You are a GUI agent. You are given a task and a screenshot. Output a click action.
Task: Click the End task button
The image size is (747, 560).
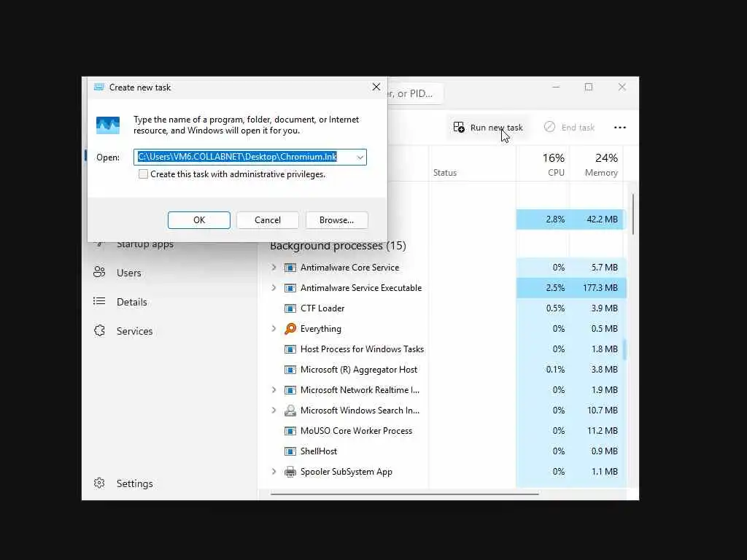(569, 128)
